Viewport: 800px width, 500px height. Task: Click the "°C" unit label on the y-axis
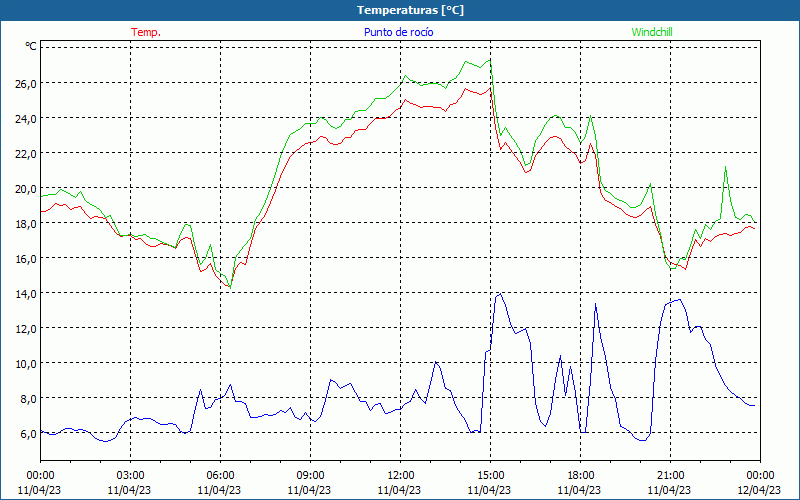(x=31, y=46)
